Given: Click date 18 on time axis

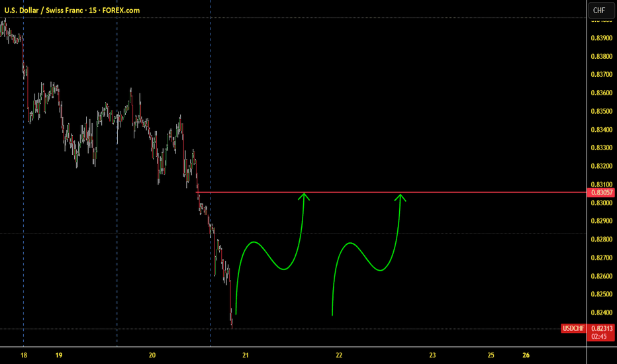Looking at the screenshot, I should coord(24,355).
